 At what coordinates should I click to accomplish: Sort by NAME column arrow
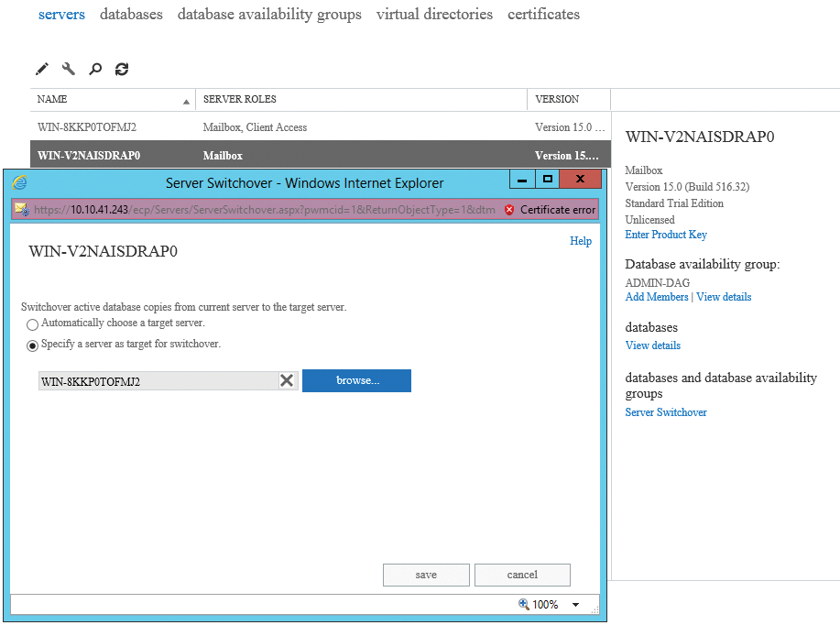[x=186, y=102]
